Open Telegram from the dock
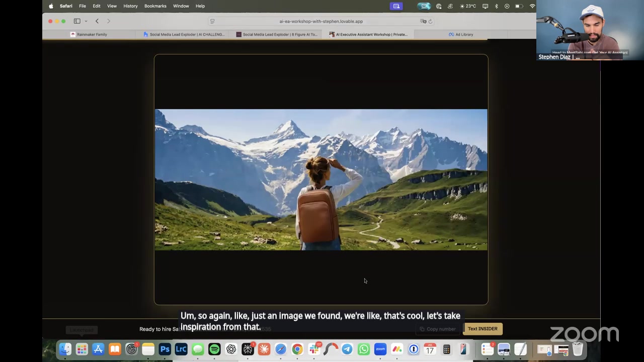644x362 pixels. [x=347, y=349]
